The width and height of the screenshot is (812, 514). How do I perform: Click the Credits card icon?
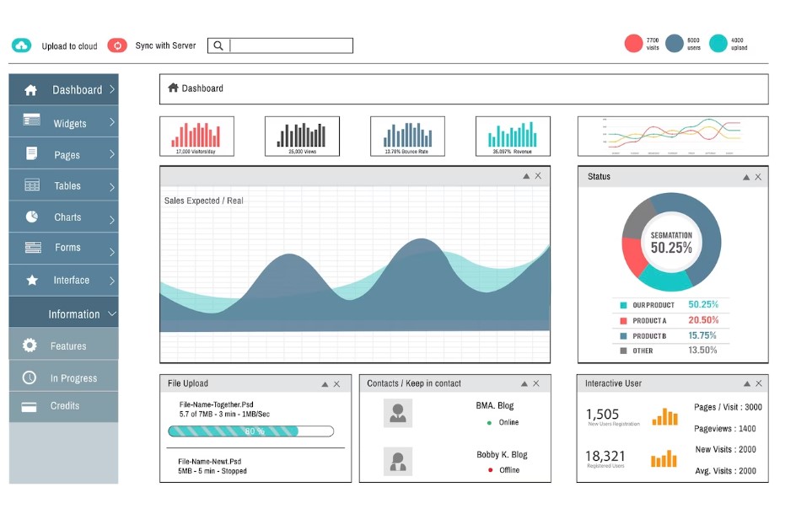point(30,406)
